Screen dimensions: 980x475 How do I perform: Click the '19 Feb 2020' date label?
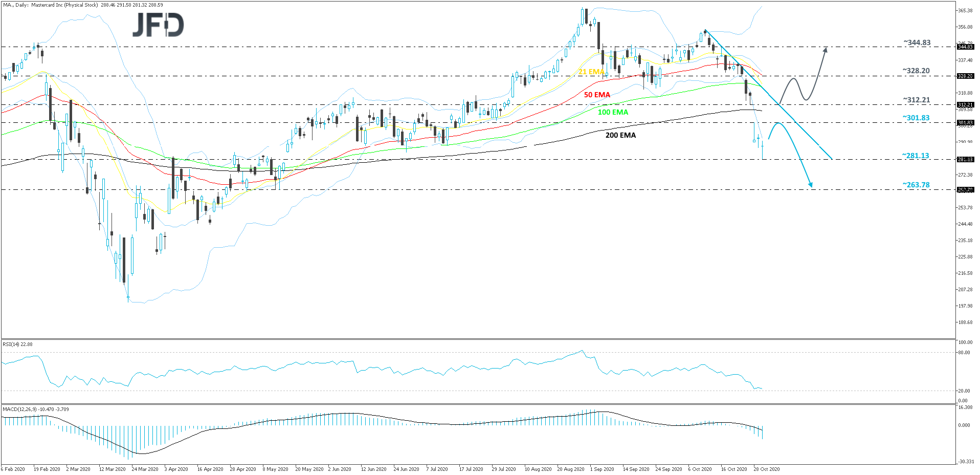[x=47, y=469]
